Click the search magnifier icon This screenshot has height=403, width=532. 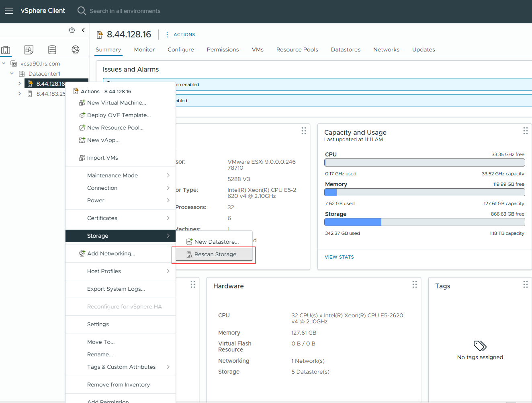click(x=82, y=11)
